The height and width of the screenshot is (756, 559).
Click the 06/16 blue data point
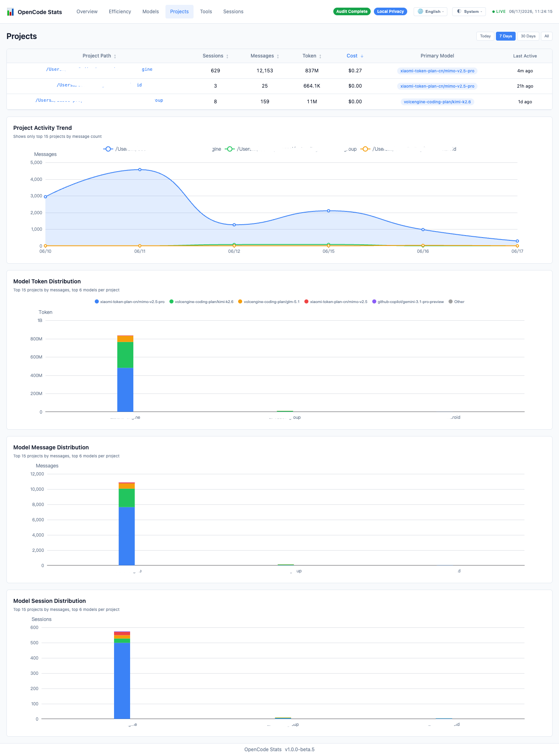point(423,229)
